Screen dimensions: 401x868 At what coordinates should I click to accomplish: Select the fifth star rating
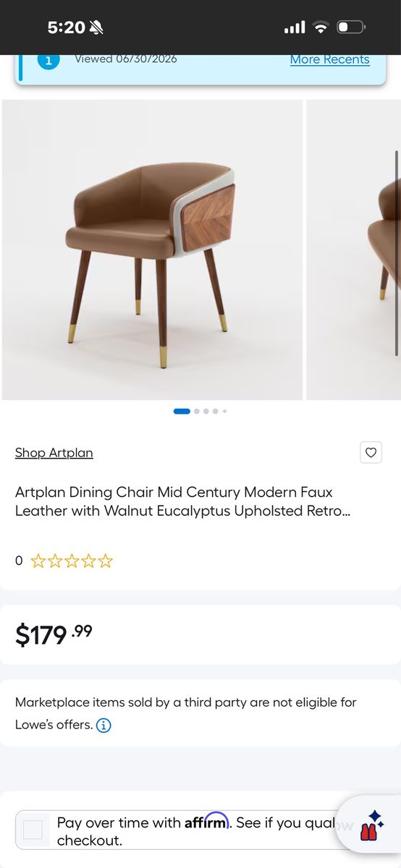pyautogui.click(x=106, y=561)
